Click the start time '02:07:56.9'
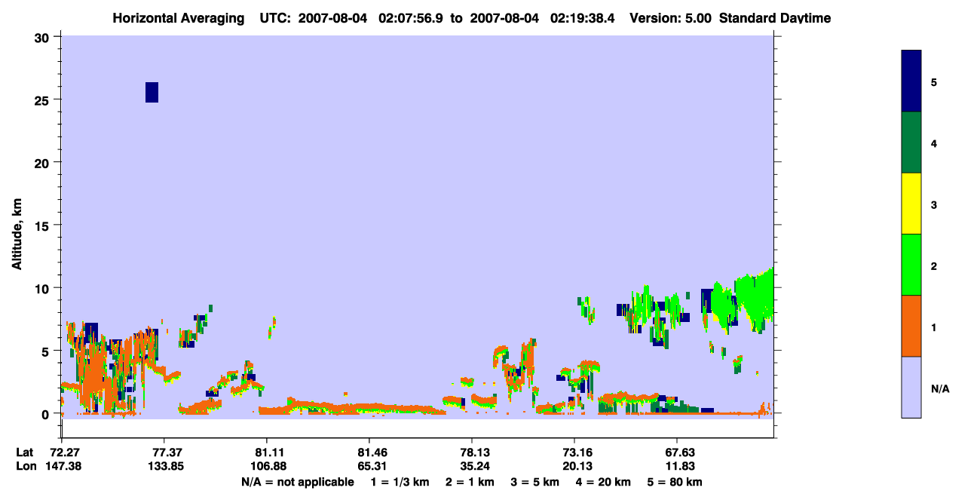Viewport: 980px width, 503px height. point(411,17)
